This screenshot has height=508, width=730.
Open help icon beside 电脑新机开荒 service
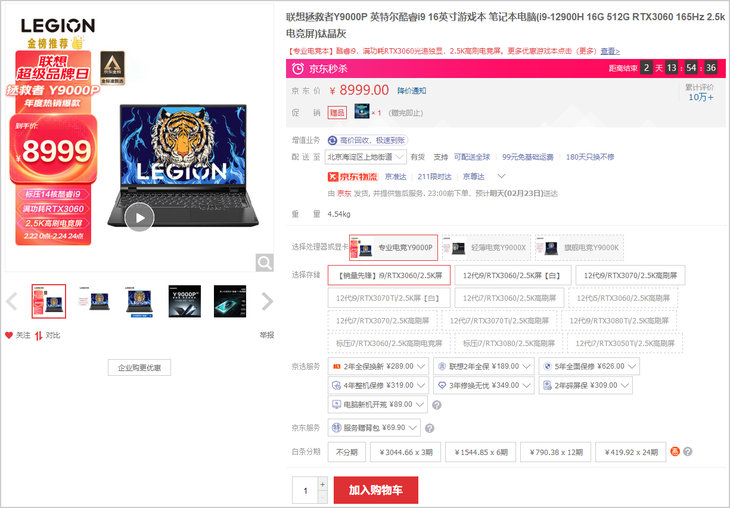(x=437, y=405)
